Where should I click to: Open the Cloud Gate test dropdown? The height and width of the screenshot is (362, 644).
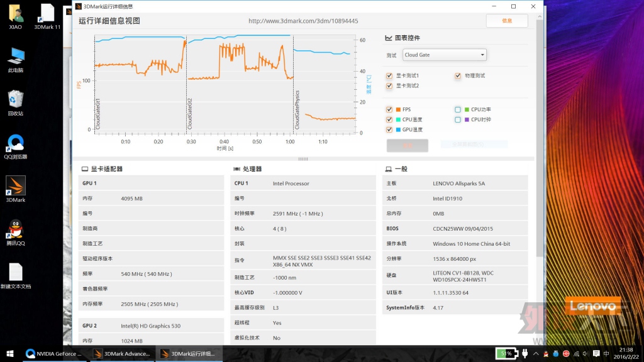[x=445, y=55]
